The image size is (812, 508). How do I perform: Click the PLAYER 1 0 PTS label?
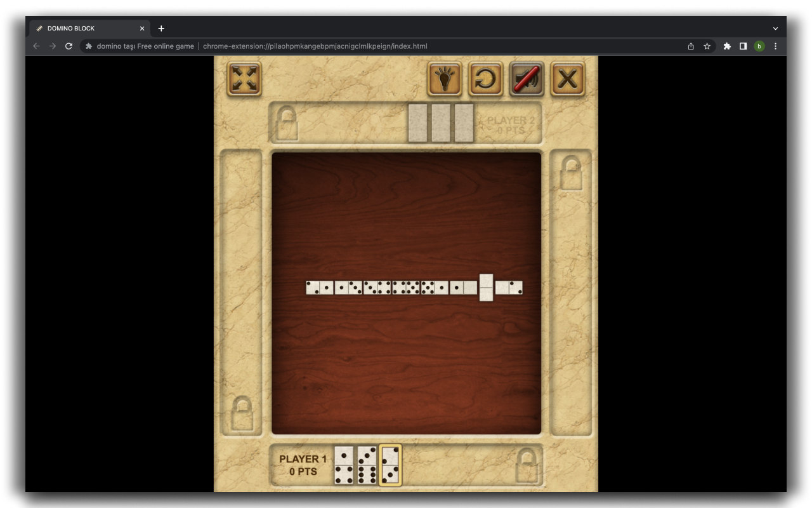click(303, 465)
